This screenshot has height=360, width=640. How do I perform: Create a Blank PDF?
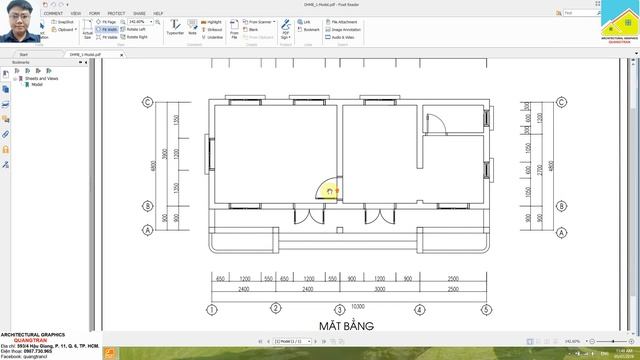(x=251, y=30)
